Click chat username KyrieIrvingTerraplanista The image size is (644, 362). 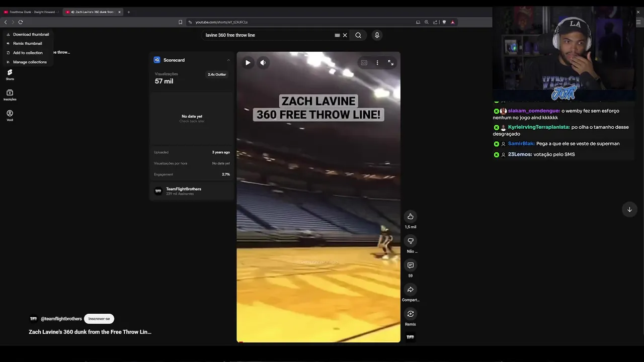click(x=539, y=127)
